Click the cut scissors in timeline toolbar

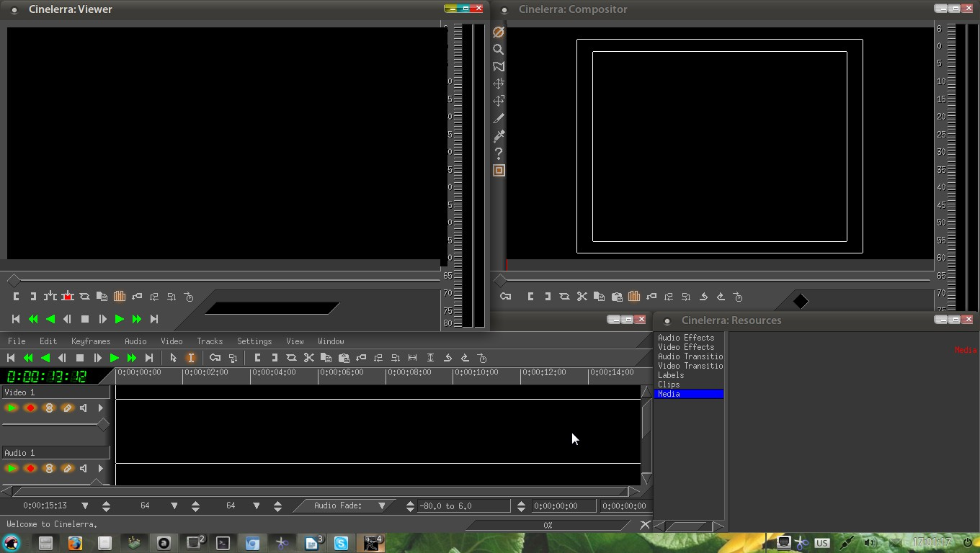309,358
